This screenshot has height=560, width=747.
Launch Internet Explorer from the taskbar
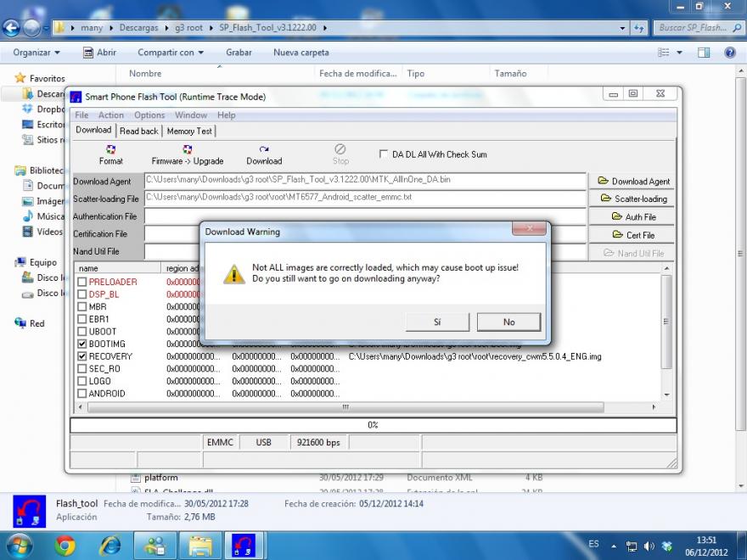tap(110, 546)
